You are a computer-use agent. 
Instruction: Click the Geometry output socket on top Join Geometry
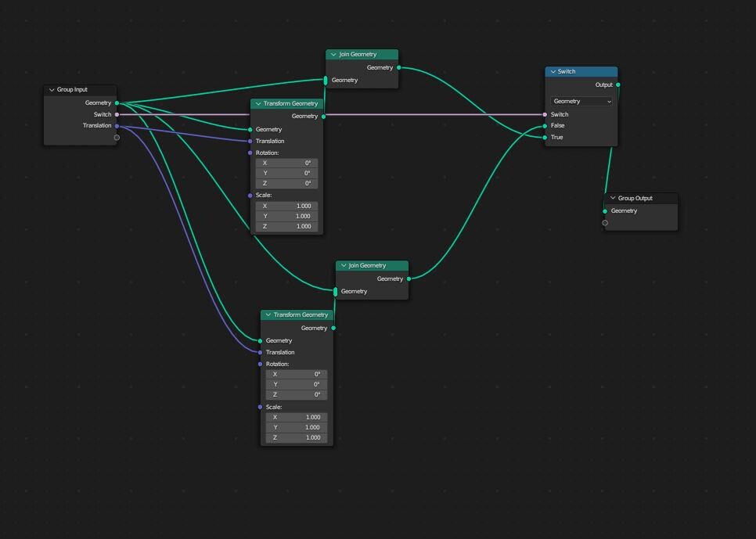[x=398, y=67]
